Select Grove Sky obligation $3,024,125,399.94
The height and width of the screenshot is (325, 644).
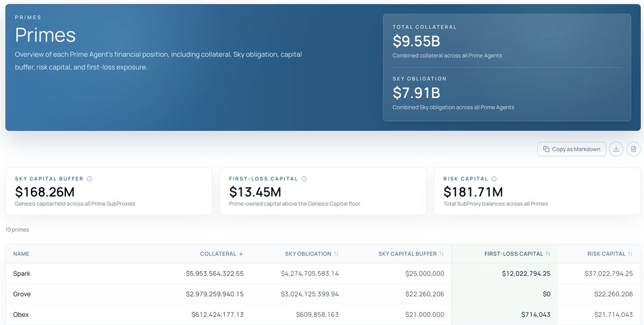click(x=310, y=294)
